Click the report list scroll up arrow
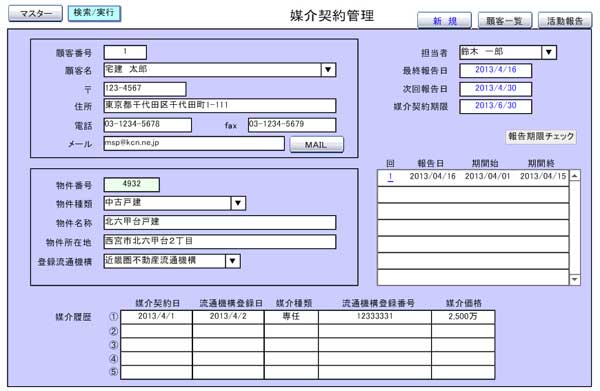The height and width of the screenshot is (391, 600). coord(574,176)
